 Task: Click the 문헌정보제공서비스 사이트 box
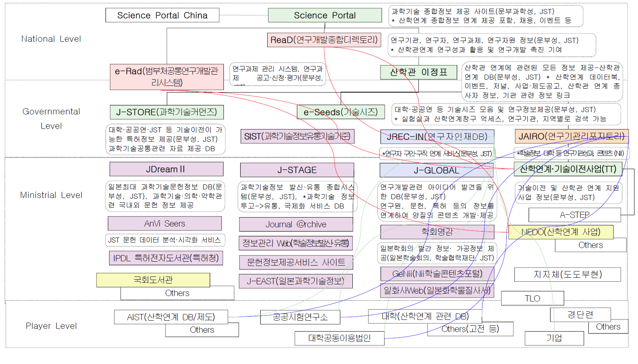pos(296,262)
